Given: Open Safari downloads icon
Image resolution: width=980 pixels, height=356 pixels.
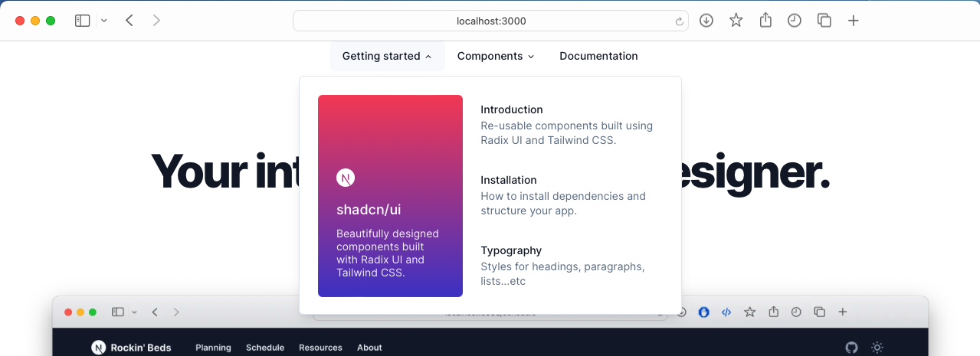Looking at the screenshot, I should 706,21.
